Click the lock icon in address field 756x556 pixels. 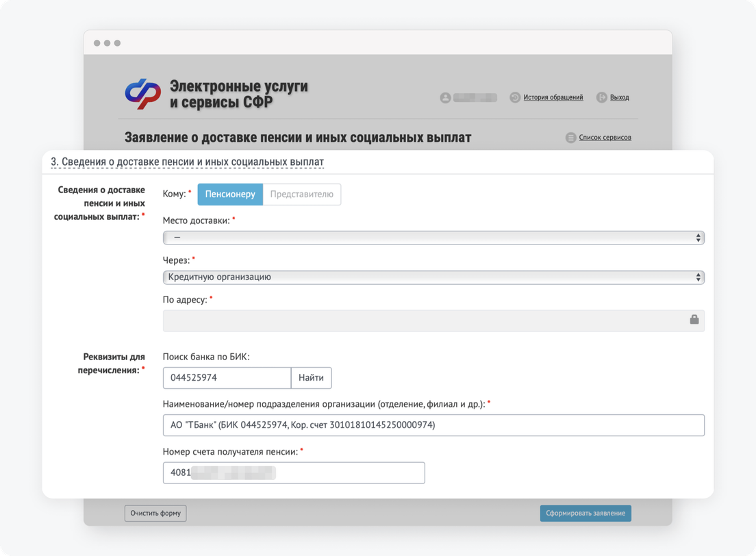pos(694,320)
